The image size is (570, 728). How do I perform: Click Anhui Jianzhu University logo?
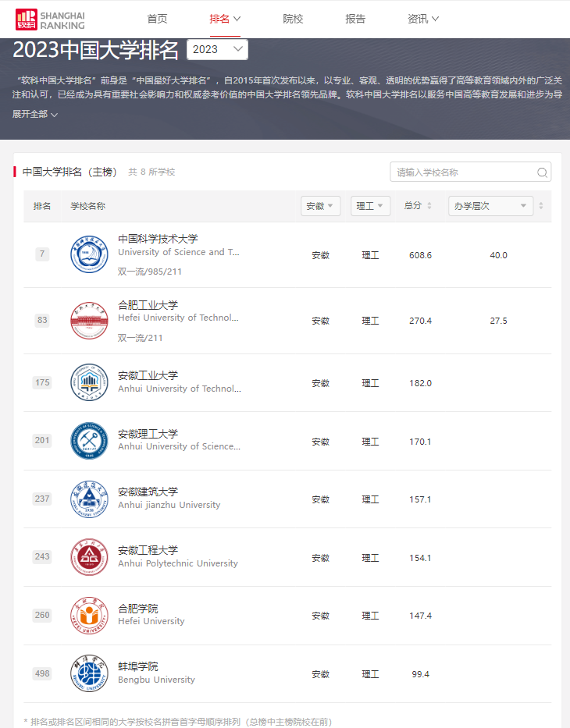89,499
